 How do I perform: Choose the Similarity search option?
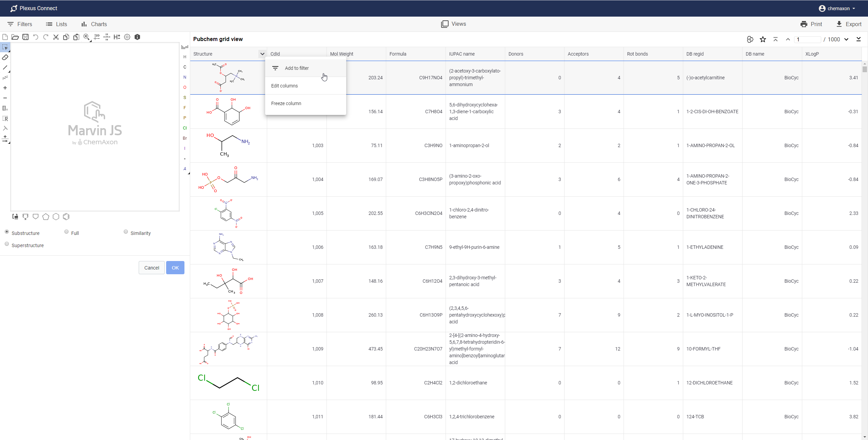[126, 232]
